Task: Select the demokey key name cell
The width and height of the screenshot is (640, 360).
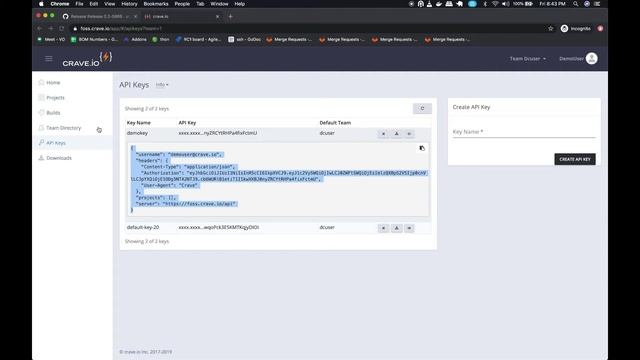Action: pos(137,133)
